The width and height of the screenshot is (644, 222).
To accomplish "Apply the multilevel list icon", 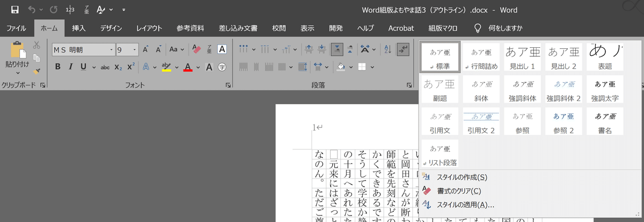I will [285, 49].
